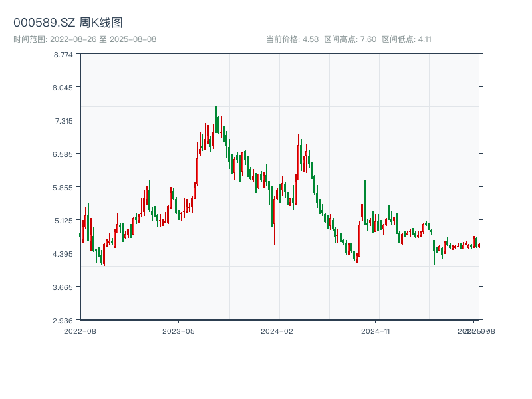The image size is (532, 399).
Task: Click x-axis label 2024-11
Action: (375, 331)
